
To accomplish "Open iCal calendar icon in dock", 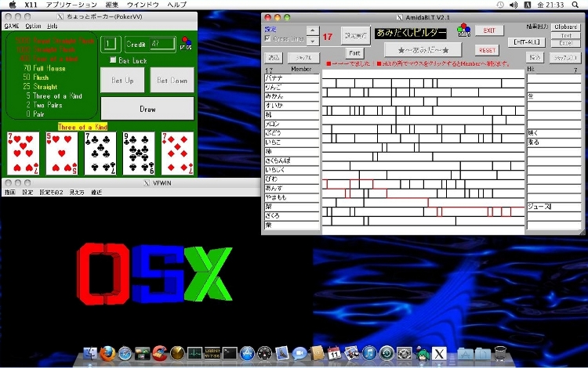I will point(334,353).
